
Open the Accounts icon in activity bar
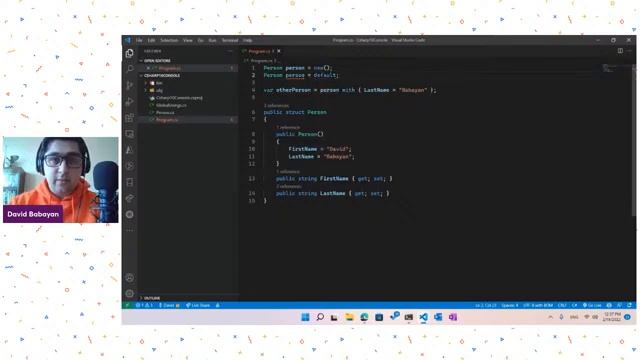(130, 278)
